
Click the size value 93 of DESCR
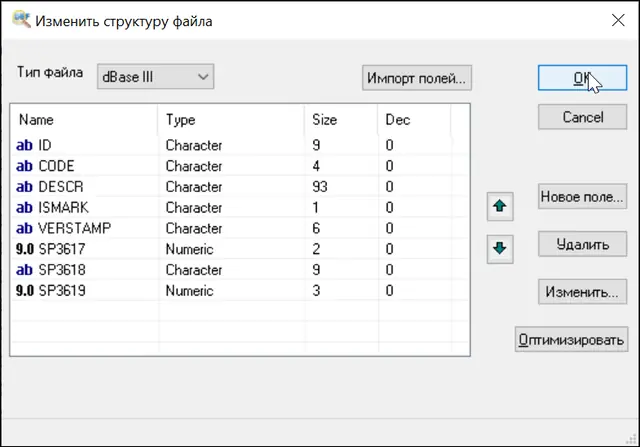(x=320, y=187)
